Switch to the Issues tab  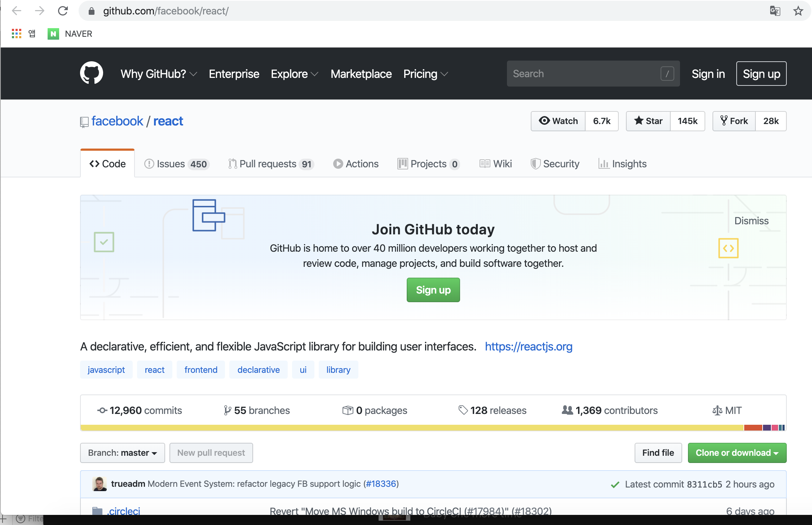176,164
